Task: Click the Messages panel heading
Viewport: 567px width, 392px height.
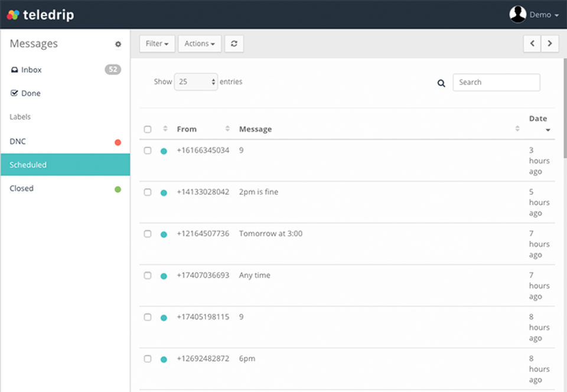Action: coord(34,44)
